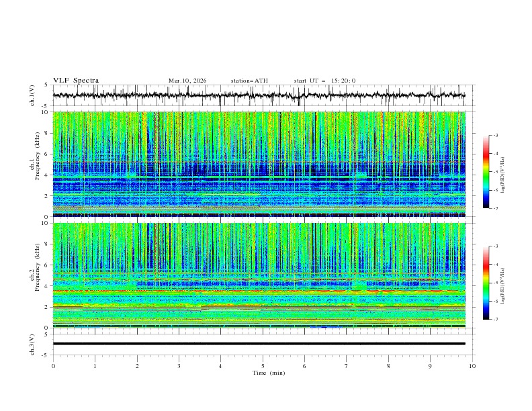Click the 'ch.3(V)' axis label

[x=32, y=345]
